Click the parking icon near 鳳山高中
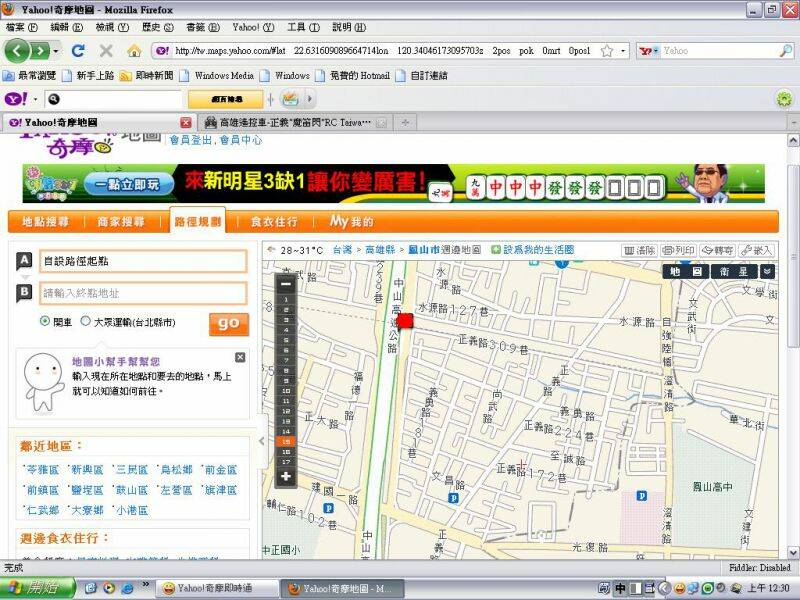800x600 pixels. click(x=642, y=495)
